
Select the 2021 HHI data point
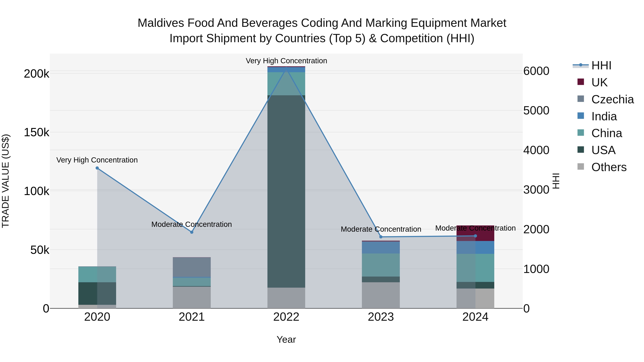coord(192,232)
